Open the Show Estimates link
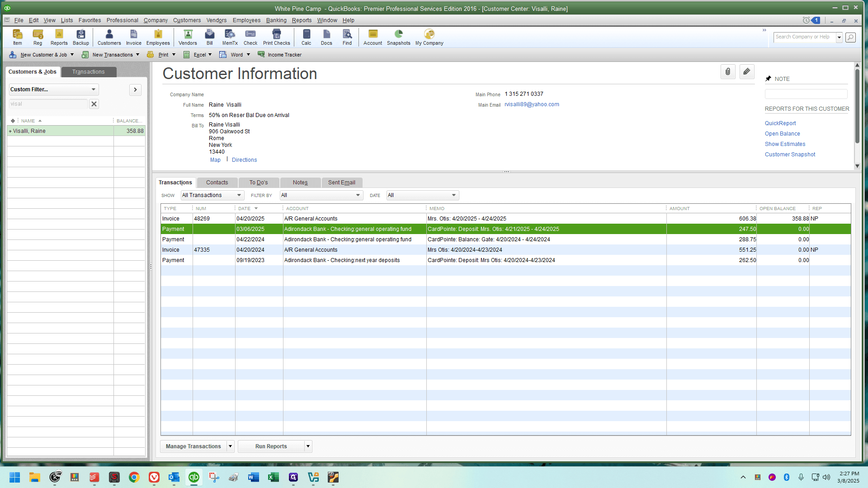 pyautogui.click(x=785, y=144)
